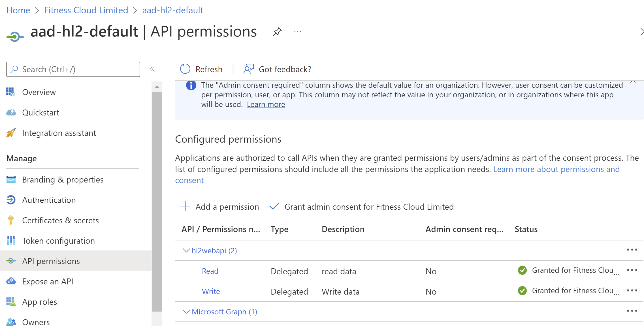The height and width of the screenshot is (326, 644).
Task: Expand the blade with the right chevron
Action: (x=642, y=32)
